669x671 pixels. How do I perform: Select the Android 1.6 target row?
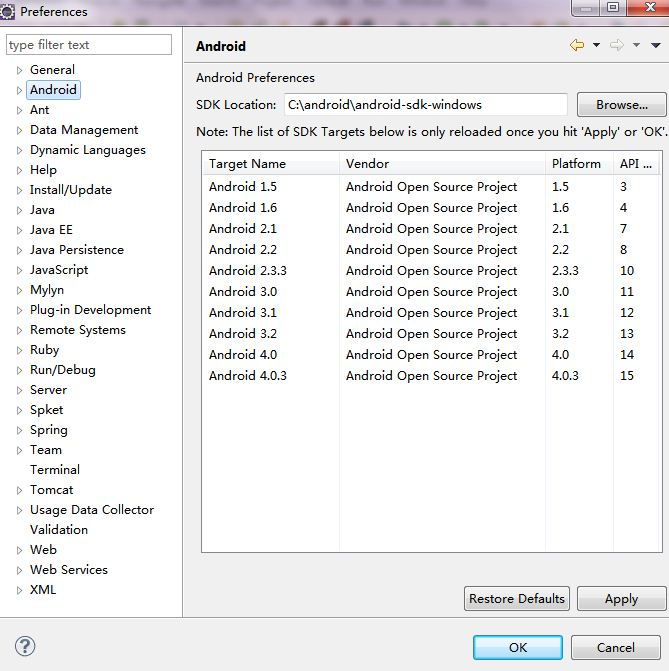coord(432,208)
